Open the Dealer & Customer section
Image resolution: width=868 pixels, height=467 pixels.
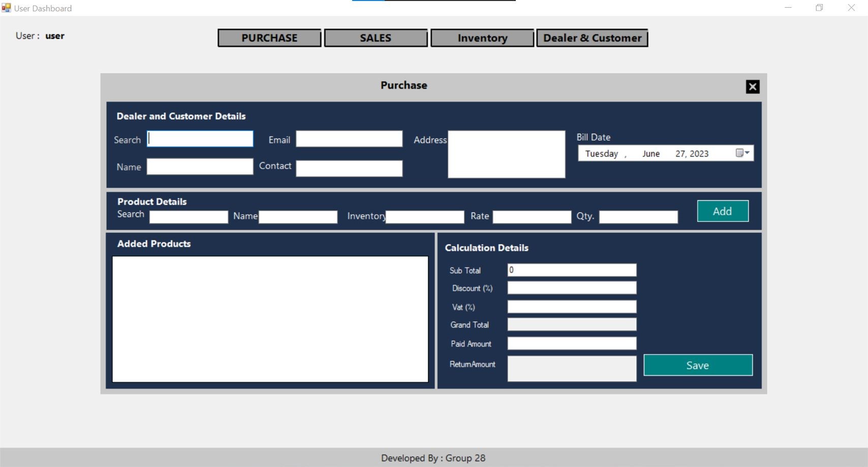point(592,38)
